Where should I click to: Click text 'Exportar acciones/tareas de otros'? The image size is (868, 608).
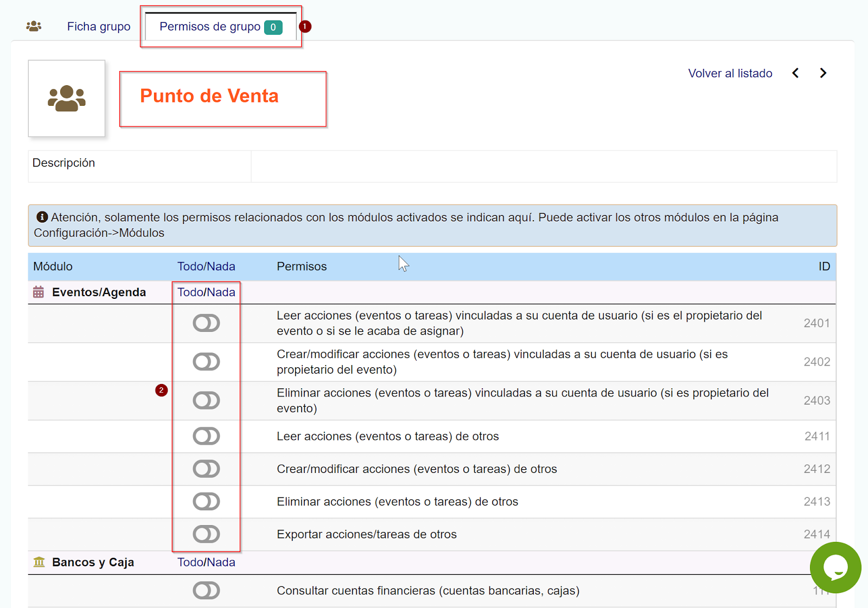(367, 534)
